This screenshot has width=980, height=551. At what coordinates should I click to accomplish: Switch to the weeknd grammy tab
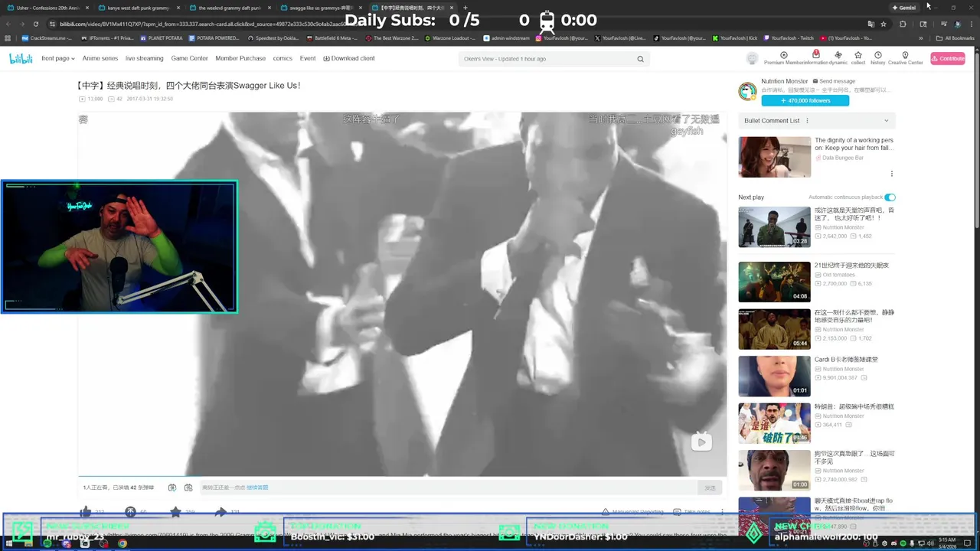point(230,8)
